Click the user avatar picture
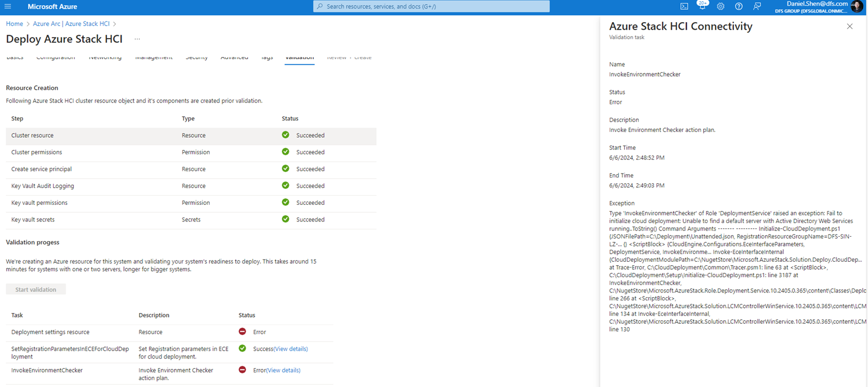The height and width of the screenshot is (387, 868). pos(857,6)
